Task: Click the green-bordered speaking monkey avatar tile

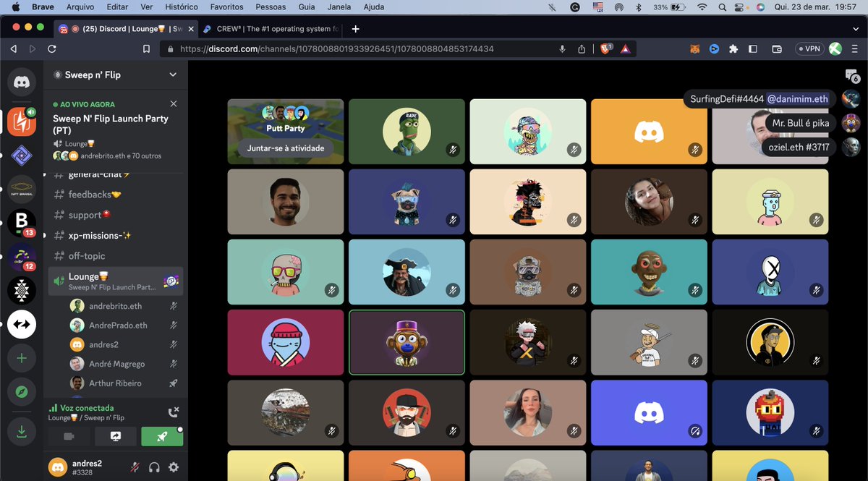Action: 407,342
